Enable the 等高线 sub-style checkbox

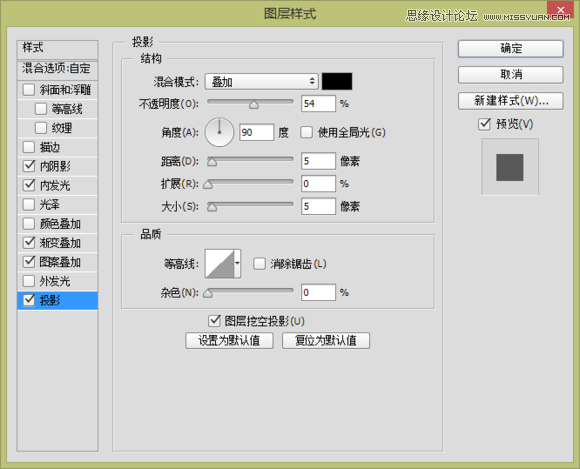[41, 109]
